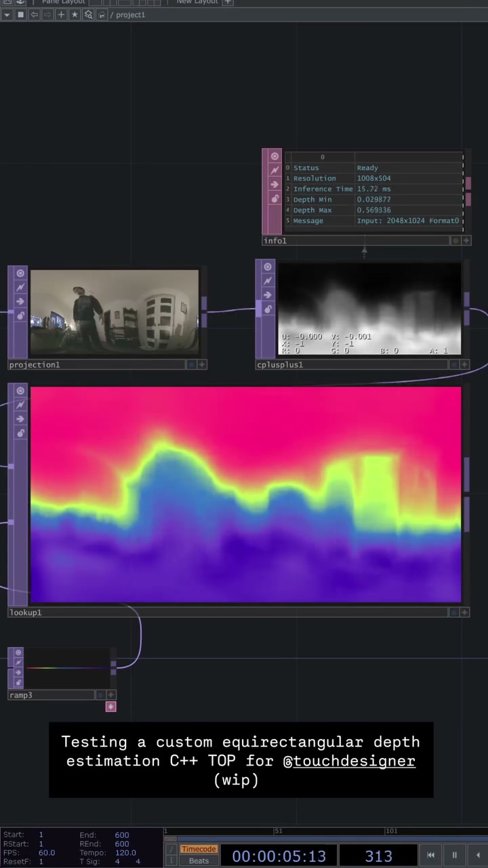
Task: Expand the plus button on ramp3 node
Action: [111, 695]
